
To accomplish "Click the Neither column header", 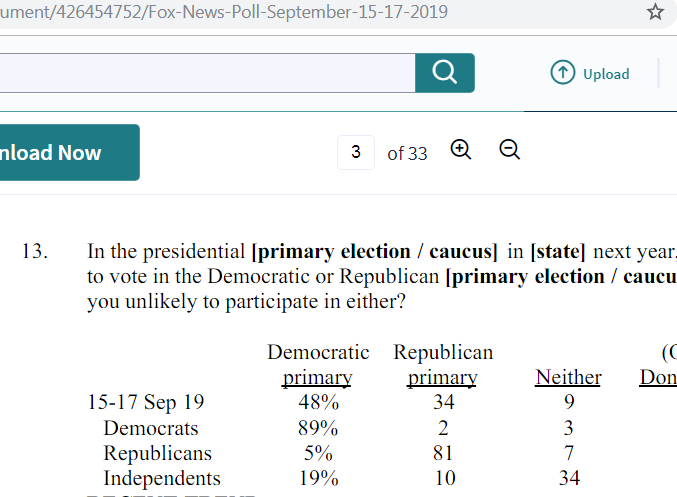I will [x=568, y=377].
